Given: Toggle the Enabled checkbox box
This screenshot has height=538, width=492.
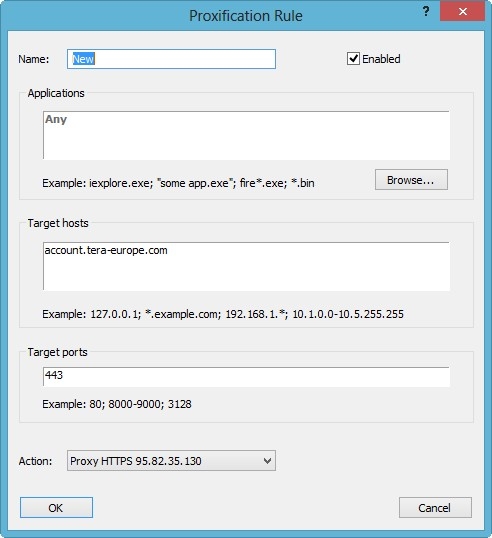Looking at the screenshot, I should click(x=353, y=59).
